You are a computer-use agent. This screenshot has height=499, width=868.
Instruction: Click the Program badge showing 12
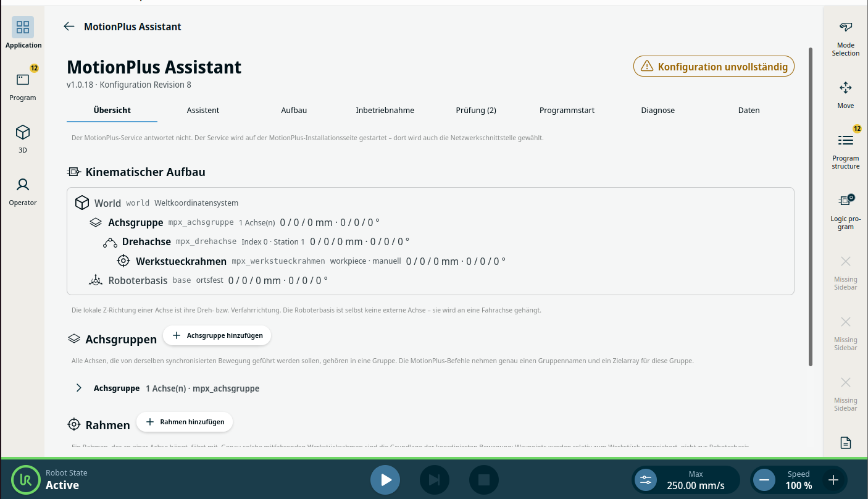(x=34, y=69)
